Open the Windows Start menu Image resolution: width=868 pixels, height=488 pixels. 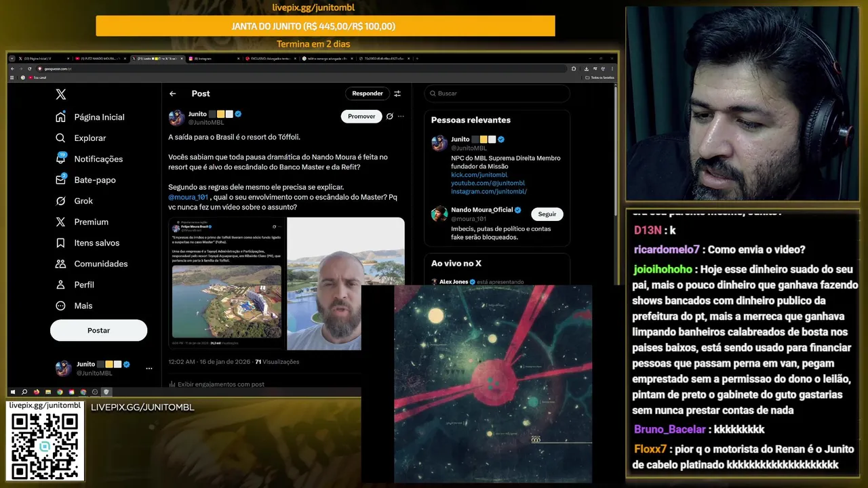pyautogui.click(x=13, y=392)
